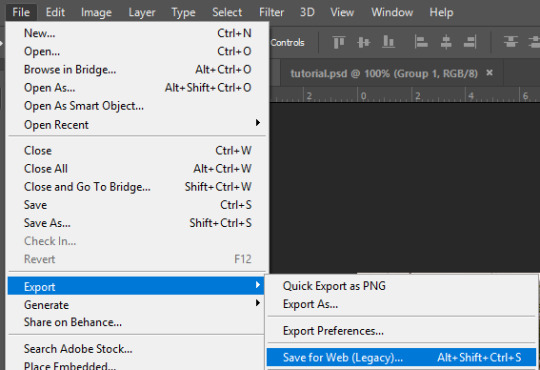
Task: Open the Edit menu
Action: (55, 12)
